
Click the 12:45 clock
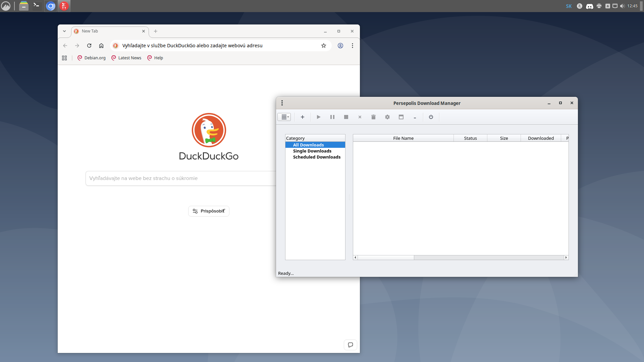point(632,6)
